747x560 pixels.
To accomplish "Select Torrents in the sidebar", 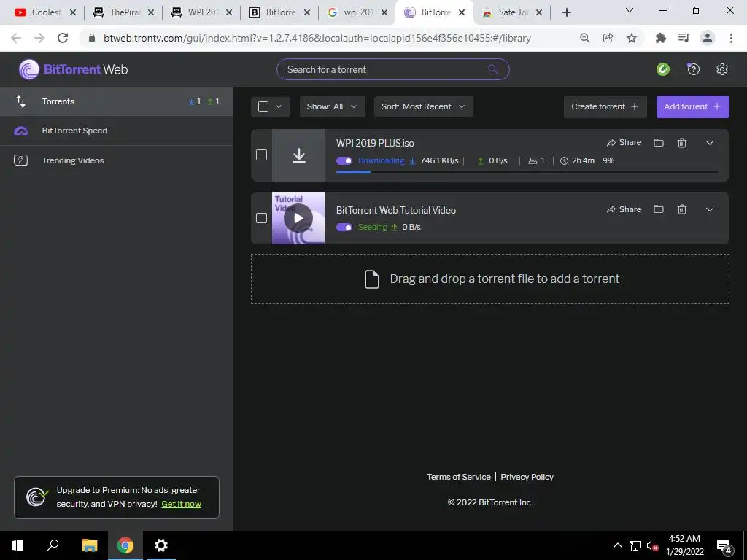I will (x=117, y=101).
